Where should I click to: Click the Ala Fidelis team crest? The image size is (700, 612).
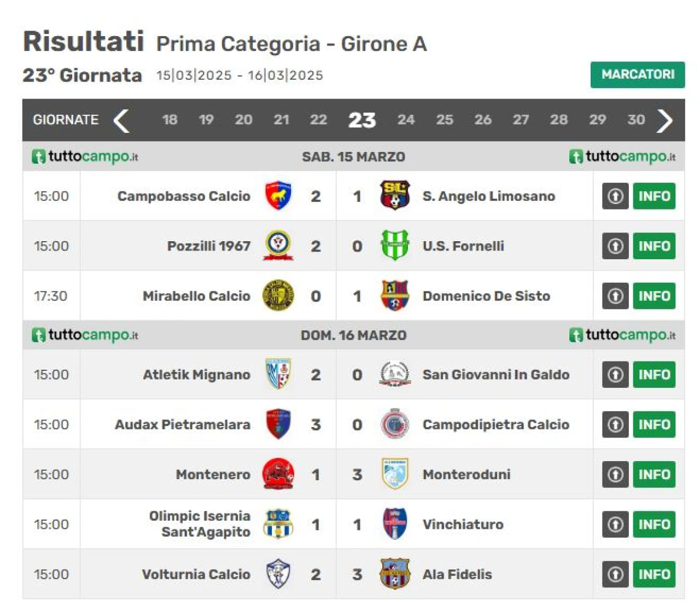[395, 574]
